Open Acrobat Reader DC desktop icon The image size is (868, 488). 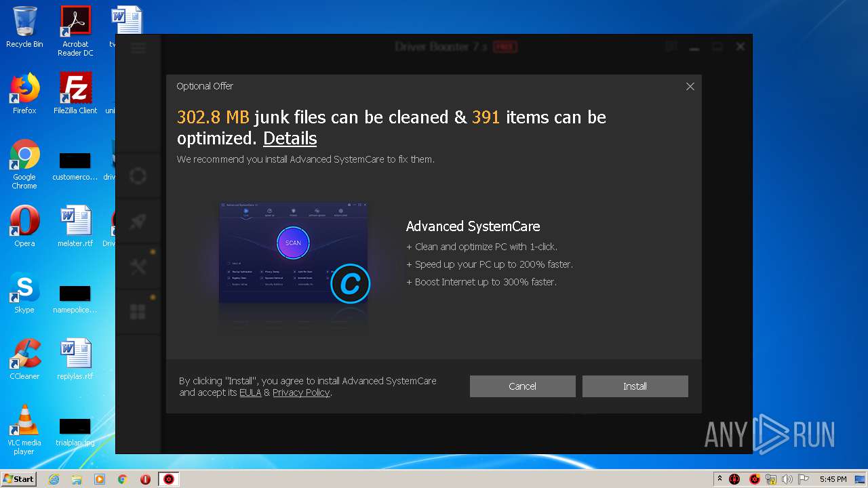(75, 31)
